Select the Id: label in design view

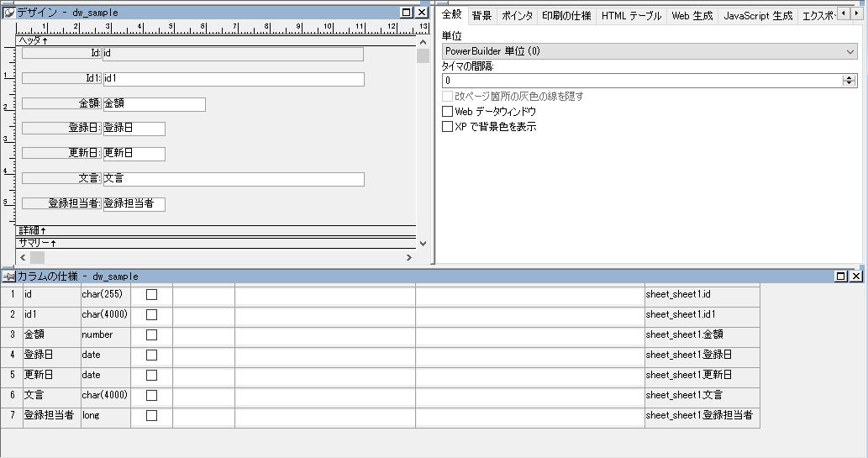pos(61,53)
